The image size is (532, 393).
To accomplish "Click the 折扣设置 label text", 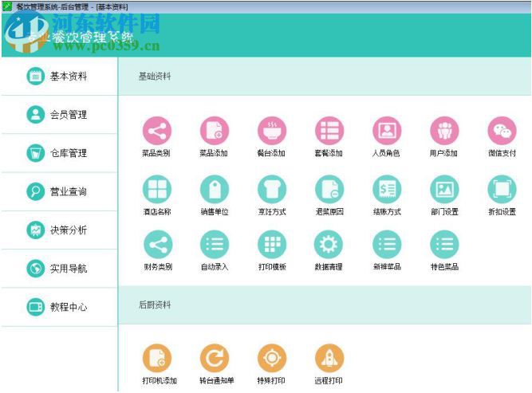I will click(x=502, y=212).
